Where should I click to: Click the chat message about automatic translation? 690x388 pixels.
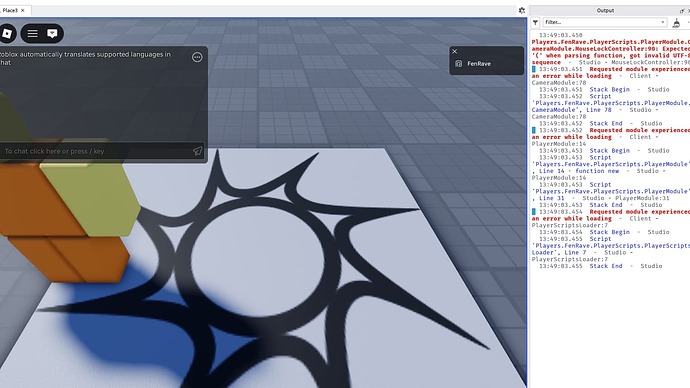85,59
